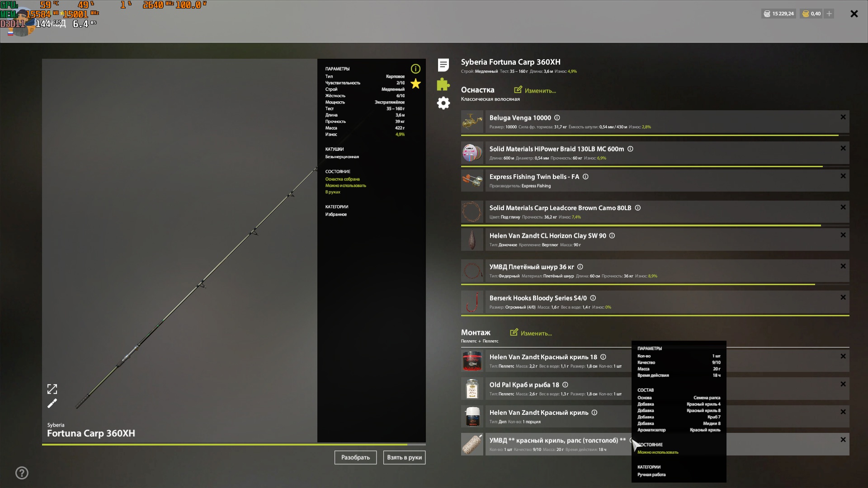Image resolution: width=868 pixels, height=488 pixels.
Task: Close the rod setup window
Action: 854,14
